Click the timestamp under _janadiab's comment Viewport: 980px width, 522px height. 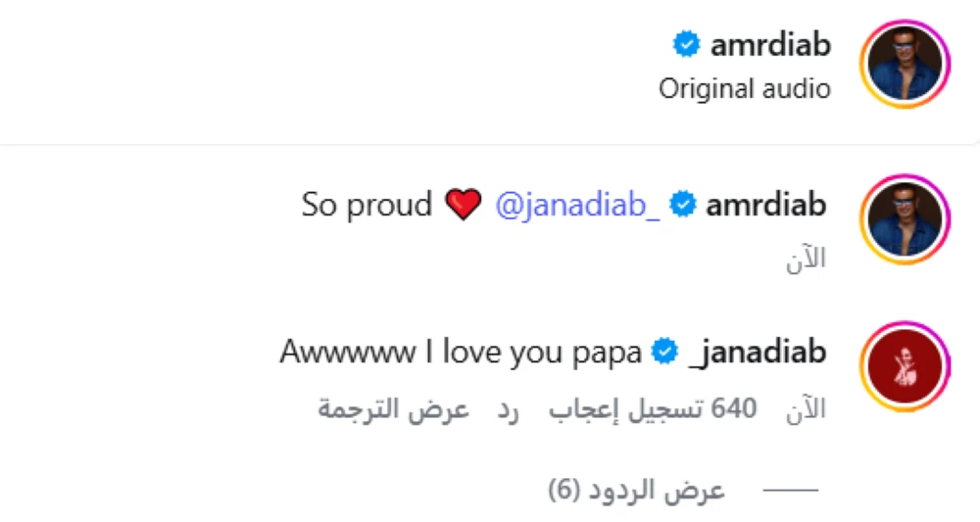click(807, 409)
